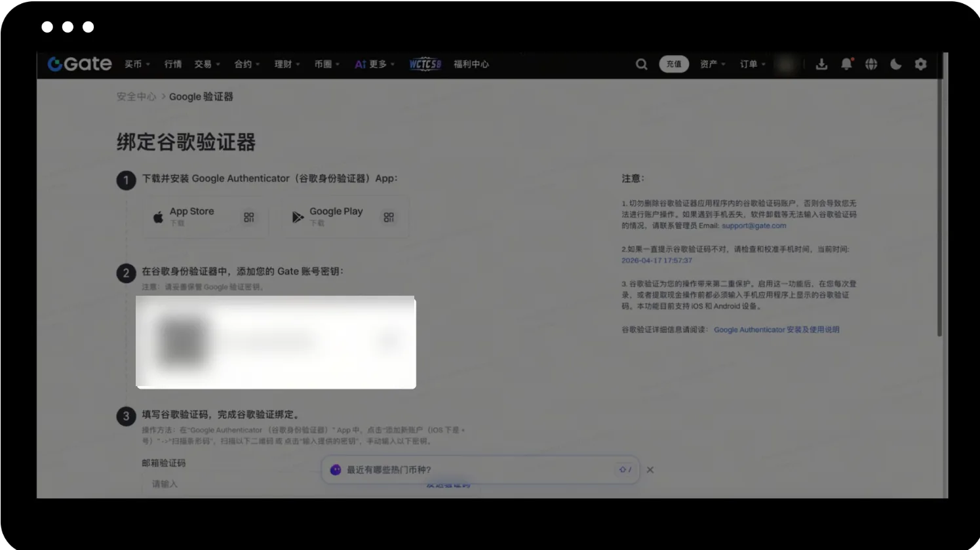Navigate to 安全中心 breadcrumb
The height and width of the screenshot is (550, 980).
136,96
